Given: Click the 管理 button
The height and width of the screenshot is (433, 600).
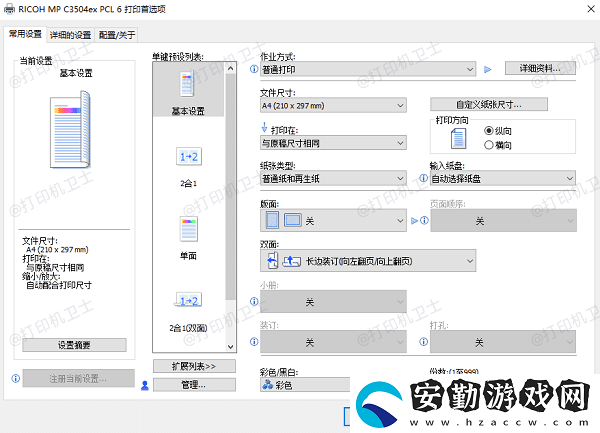Looking at the screenshot, I should 194,385.
